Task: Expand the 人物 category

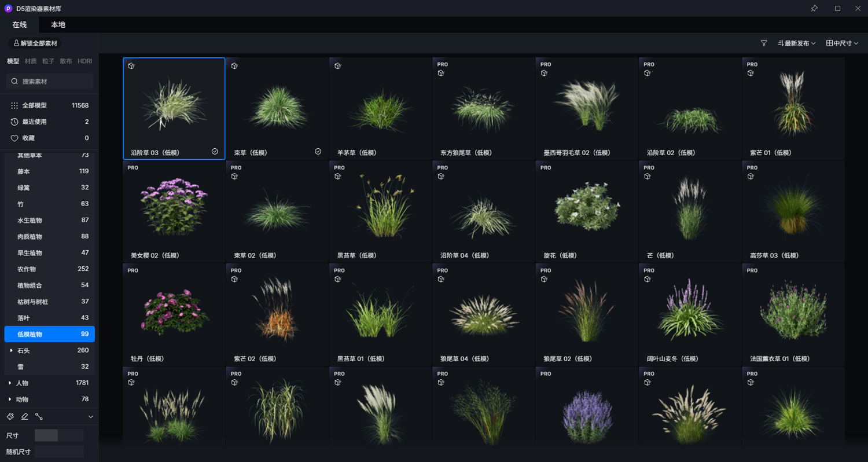Action: click(10, 383)
